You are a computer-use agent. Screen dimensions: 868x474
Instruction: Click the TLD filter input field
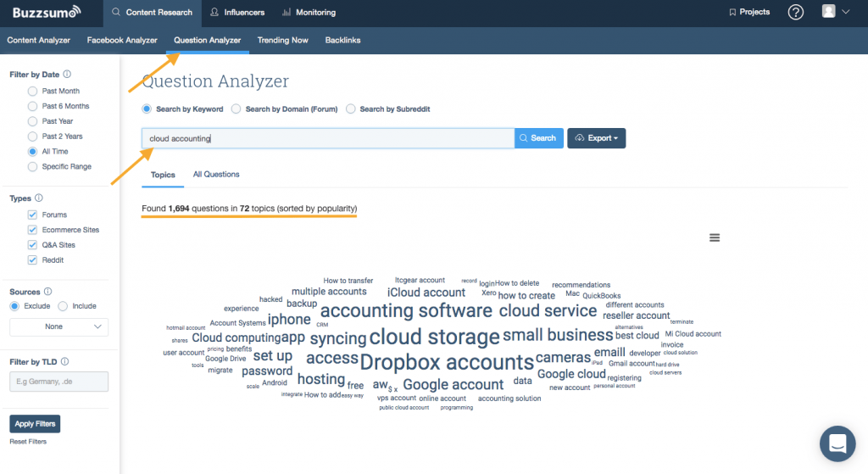coord(58,382)
